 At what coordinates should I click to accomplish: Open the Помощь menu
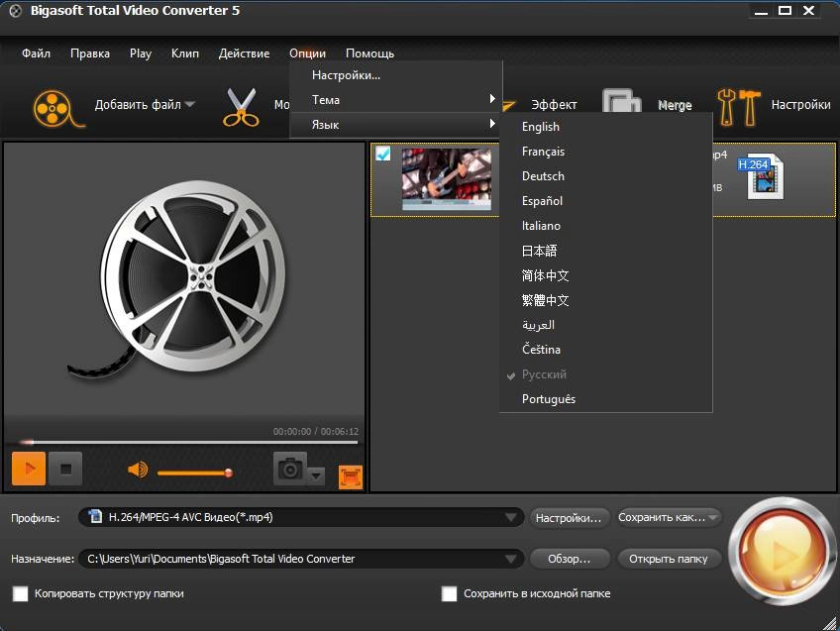369,53
